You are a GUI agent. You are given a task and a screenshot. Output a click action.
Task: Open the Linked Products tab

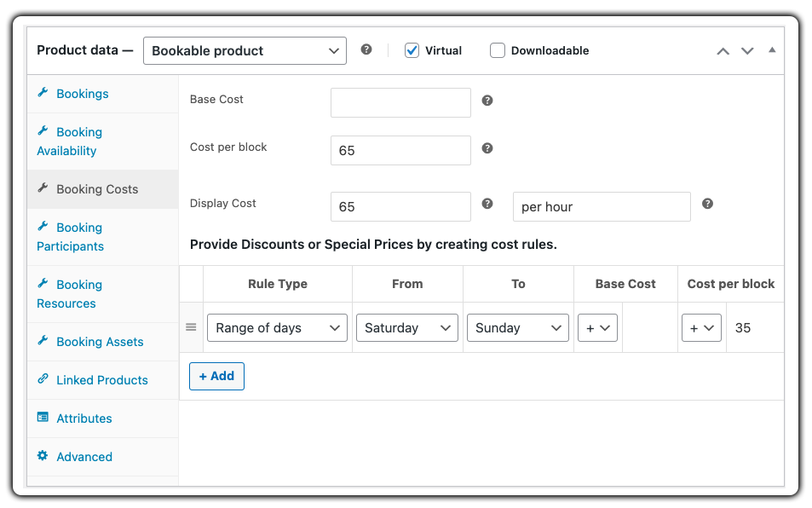102,380
